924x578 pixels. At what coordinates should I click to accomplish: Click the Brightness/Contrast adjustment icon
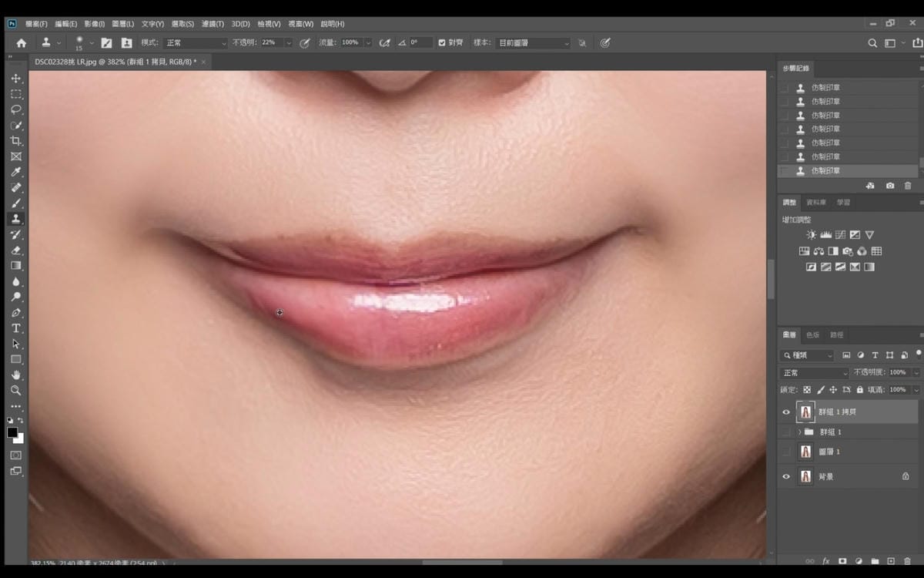[811, 234]
